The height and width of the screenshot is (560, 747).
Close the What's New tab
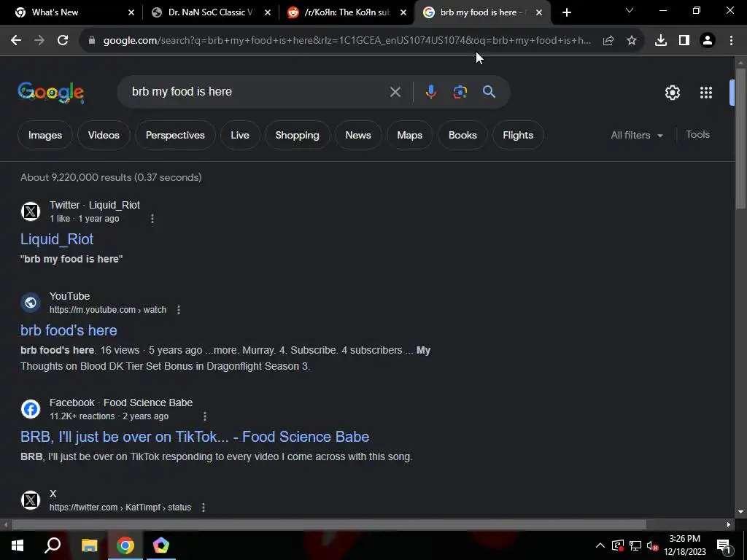(x=131, y=12)
